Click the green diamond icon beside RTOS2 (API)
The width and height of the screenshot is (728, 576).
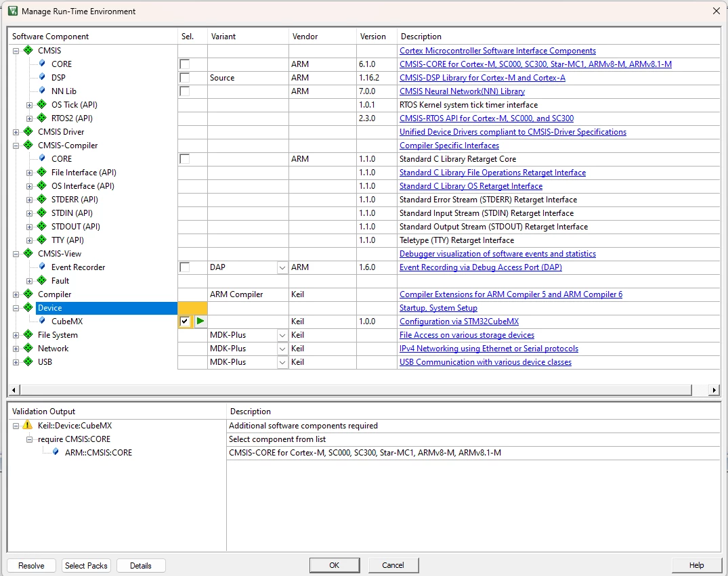pos(42,118)
